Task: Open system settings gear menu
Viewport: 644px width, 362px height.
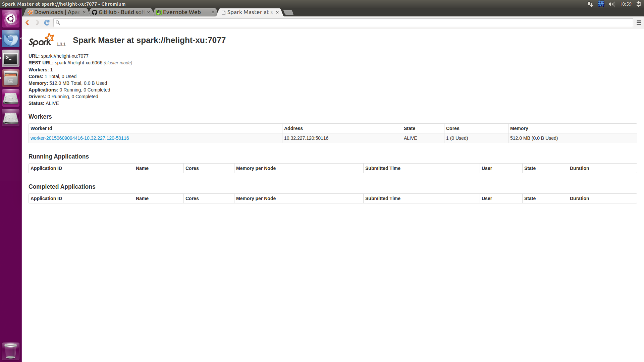Action: (639, 4)
